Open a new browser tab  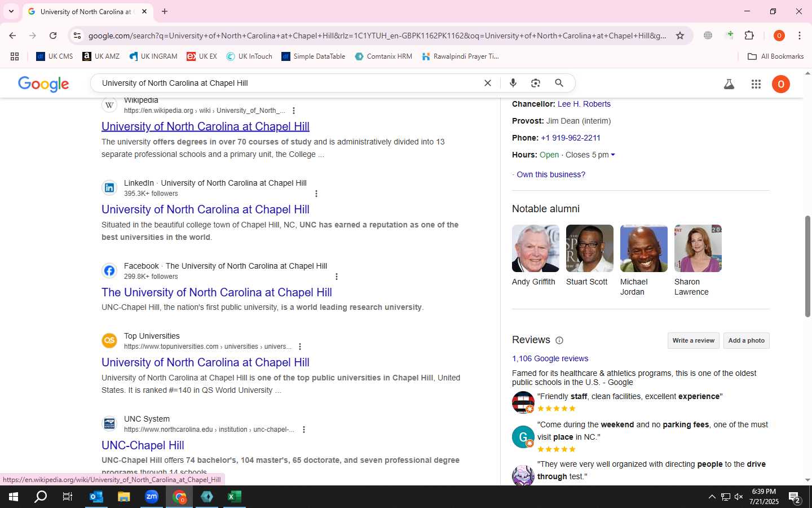coord(165,11)
